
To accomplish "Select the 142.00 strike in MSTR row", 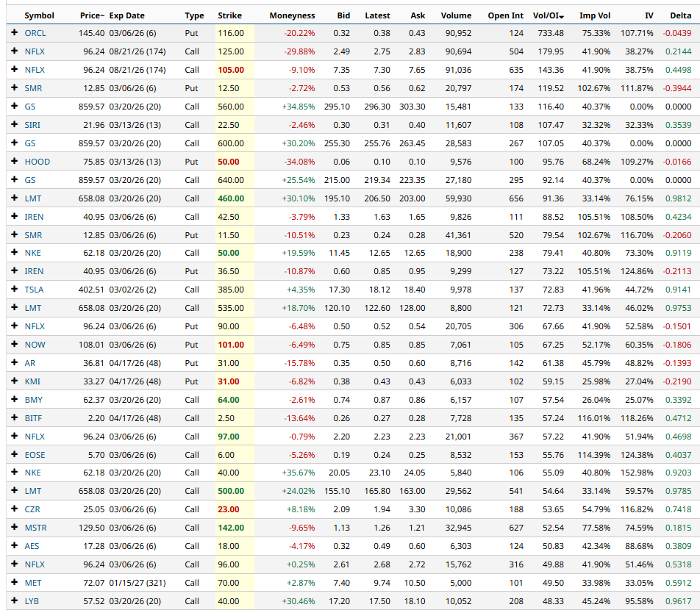I will [231, 528].
